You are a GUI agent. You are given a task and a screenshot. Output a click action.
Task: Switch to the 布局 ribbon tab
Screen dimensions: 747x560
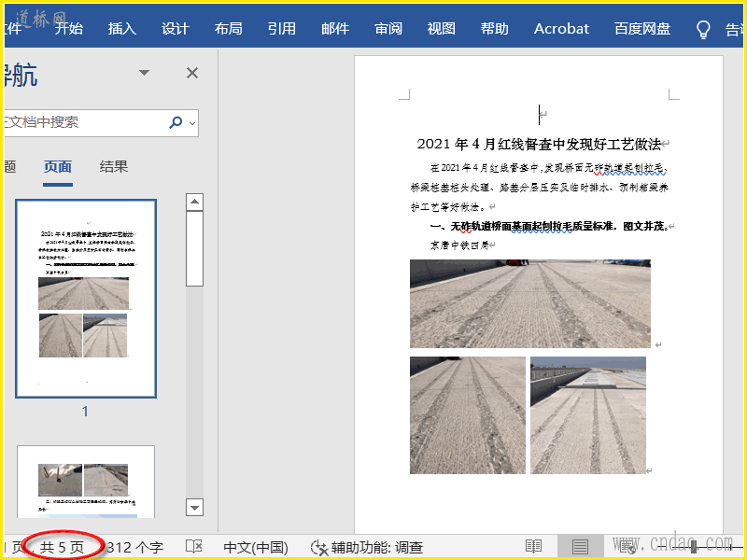229,29
